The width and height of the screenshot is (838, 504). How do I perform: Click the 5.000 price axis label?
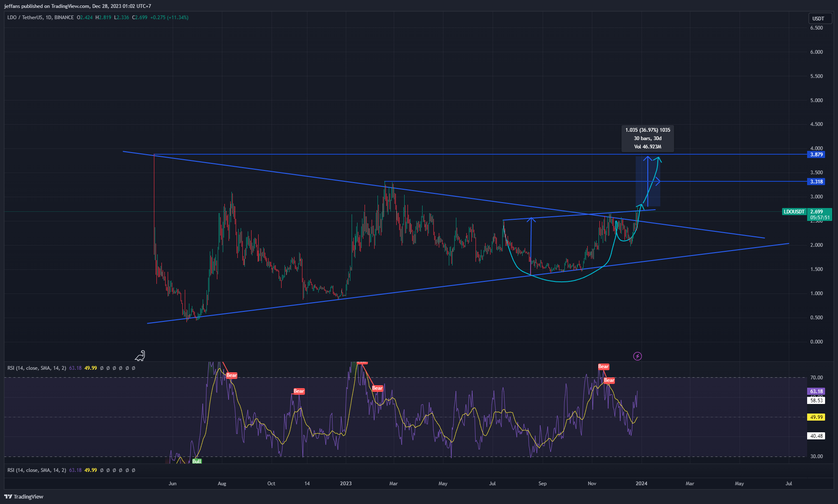click(816, 100)
